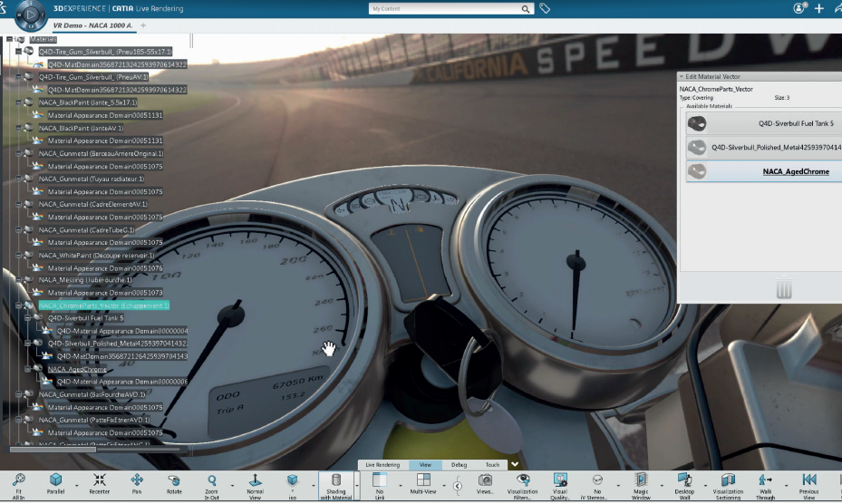Collapse the Materials root tree node
842x504 pixels.
pos(9,39)
